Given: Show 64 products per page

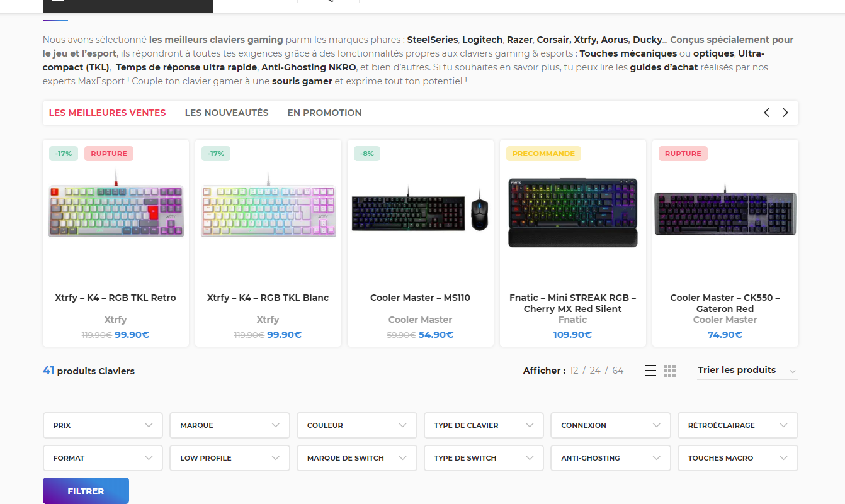Looking at the screenshot, I should coord(618,371).
